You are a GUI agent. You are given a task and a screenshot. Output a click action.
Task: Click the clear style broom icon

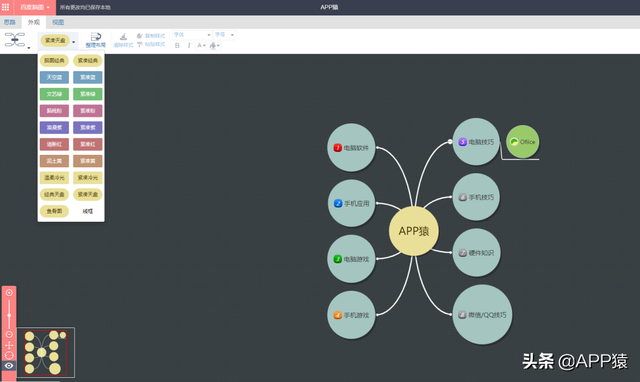(x=123, y=37)
